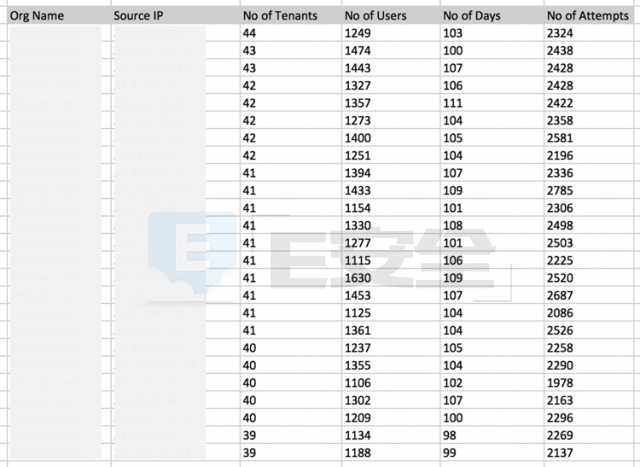This screenshot has height=467, width=640.
Task: Select the days cell showing 98
Action: (492, 436)
